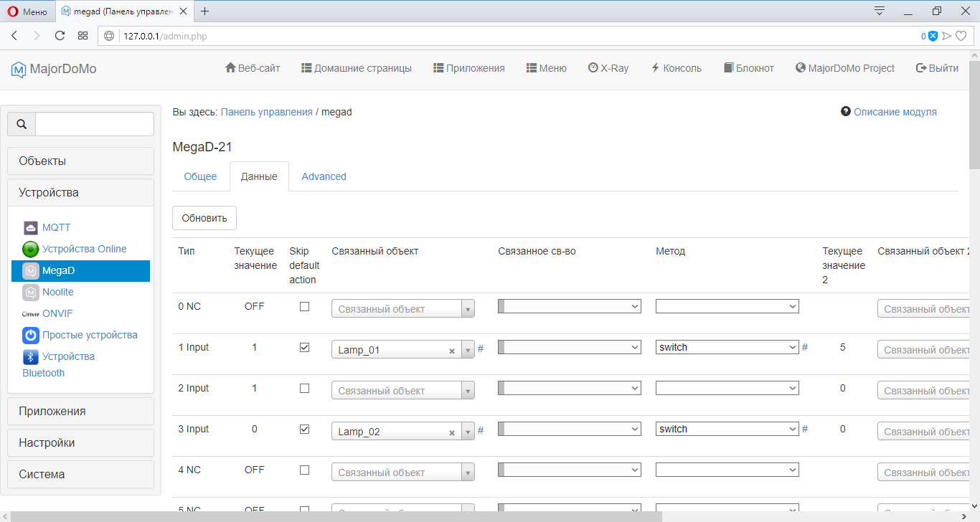Image resolution: width=980 pixels, height=522 pixels.
Task: Open method dropdown showing switch for 1 Input
Action: (x=727, y=347)
